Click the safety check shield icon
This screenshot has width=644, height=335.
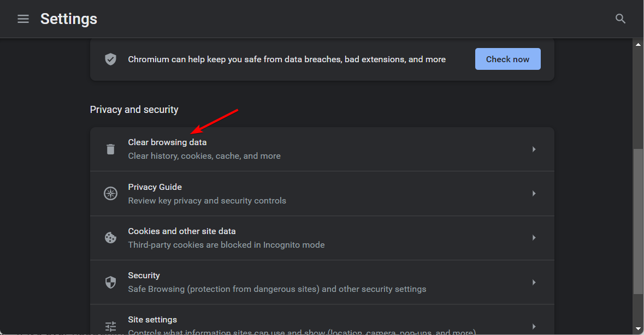(x=110, y=59)
